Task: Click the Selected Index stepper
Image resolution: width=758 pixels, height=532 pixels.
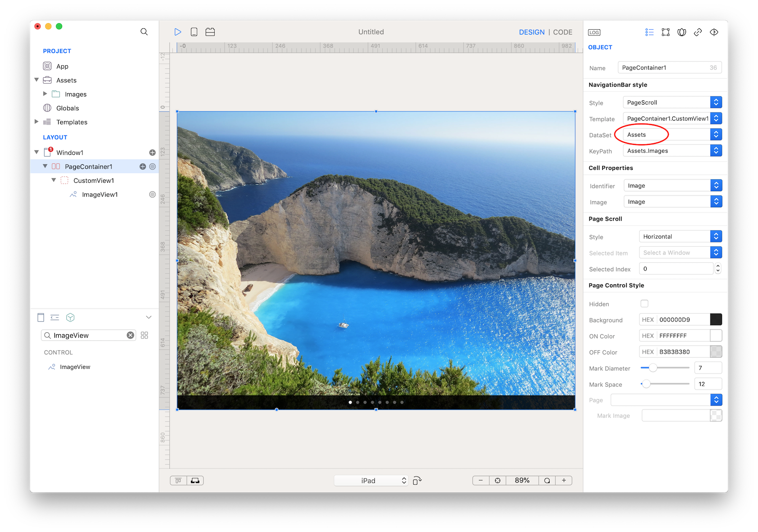Action: tap(718, 268)
